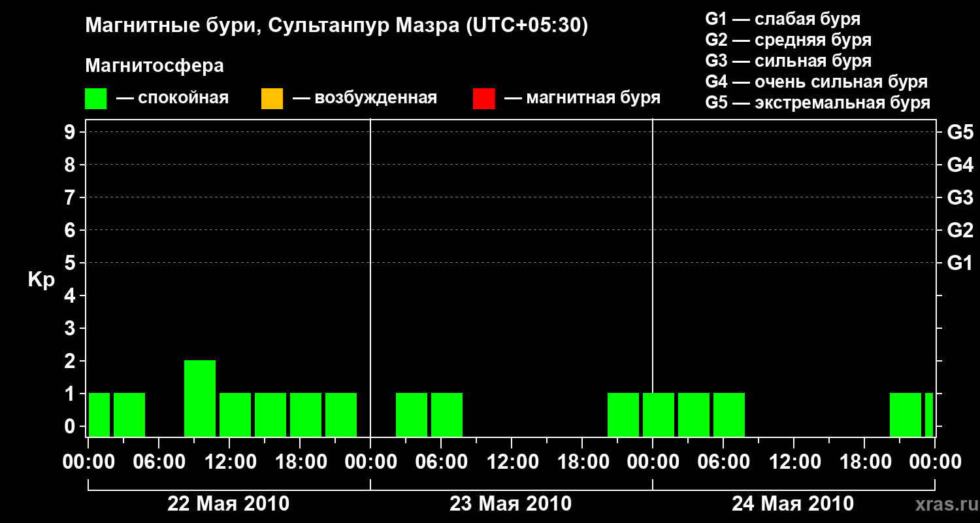The width and height of the screenshot is (980, 523).
Task: Click the 00:00 label ending 24 Мая
Action: pyautogui.click(x=935, y=462)
